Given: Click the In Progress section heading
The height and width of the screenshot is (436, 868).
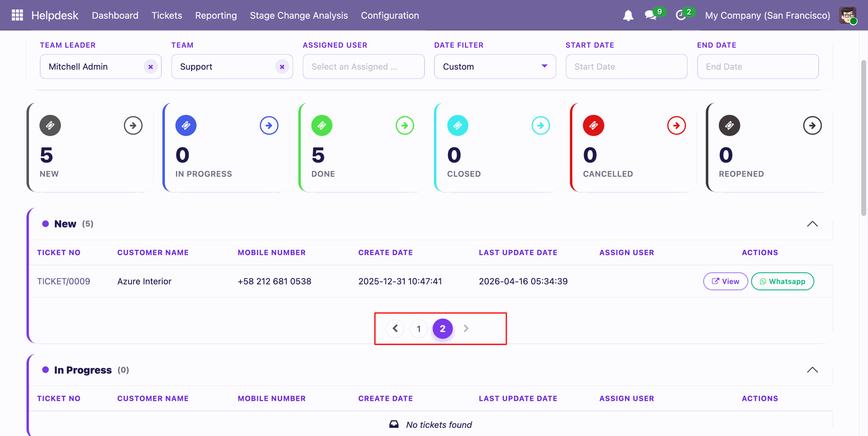Looking at the screenshot, I should coord(83,370).
